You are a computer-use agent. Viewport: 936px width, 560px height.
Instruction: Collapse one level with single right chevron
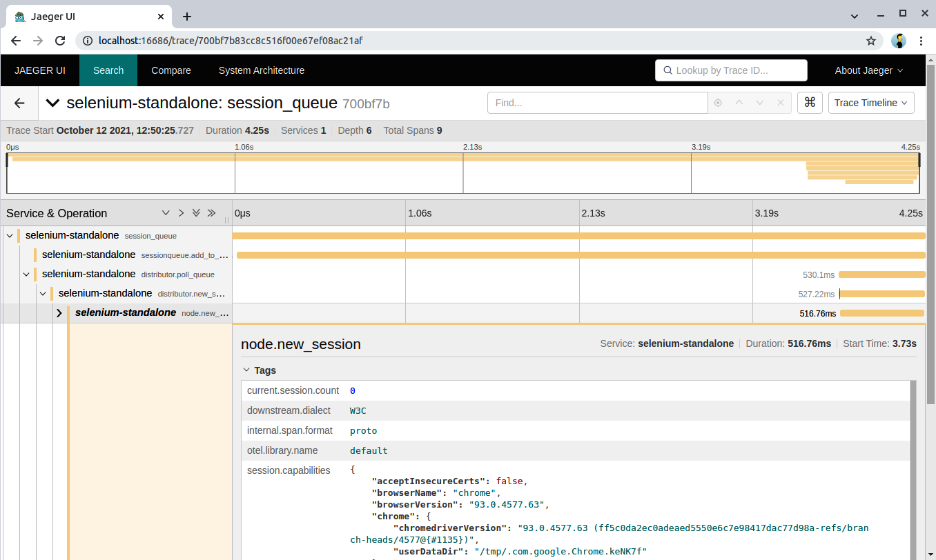coord(181,213)
